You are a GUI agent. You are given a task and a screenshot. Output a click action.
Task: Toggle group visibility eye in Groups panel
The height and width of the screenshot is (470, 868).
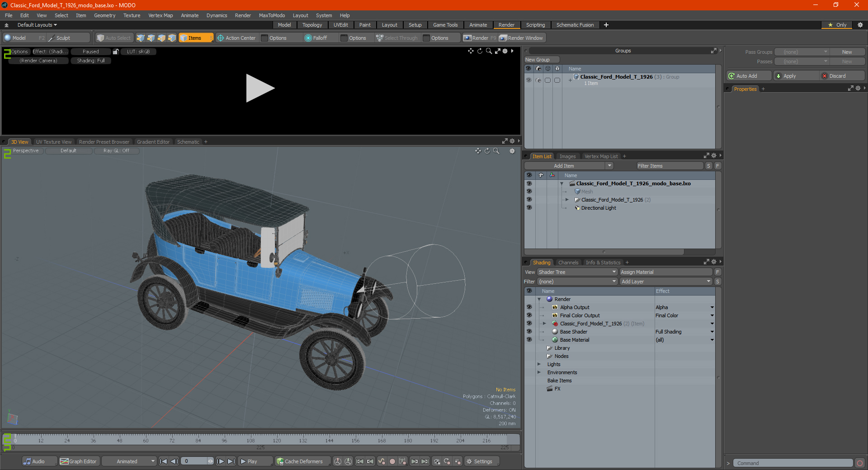(x=528, y=80)
